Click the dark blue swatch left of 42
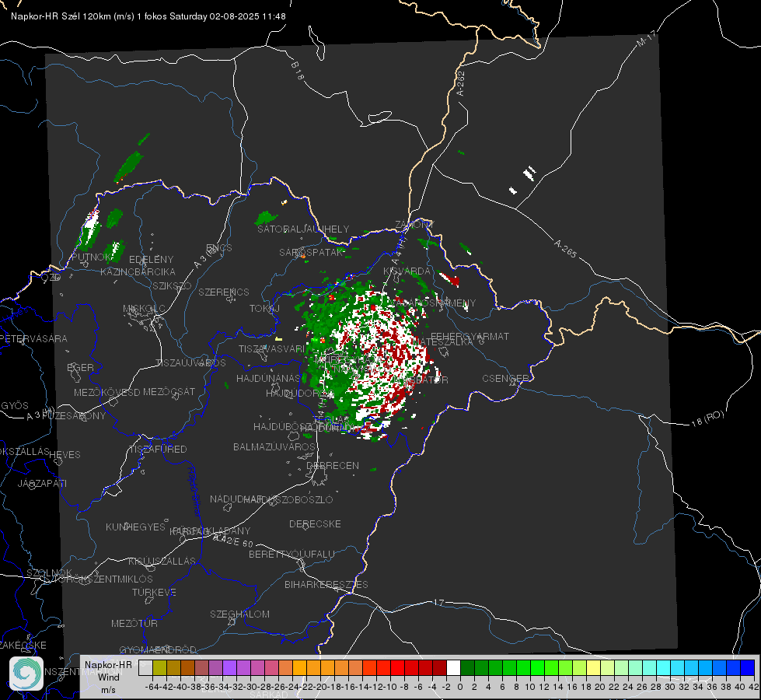Image resolution: width=761 pixels, height=700 pixels. tap(748, 667)
